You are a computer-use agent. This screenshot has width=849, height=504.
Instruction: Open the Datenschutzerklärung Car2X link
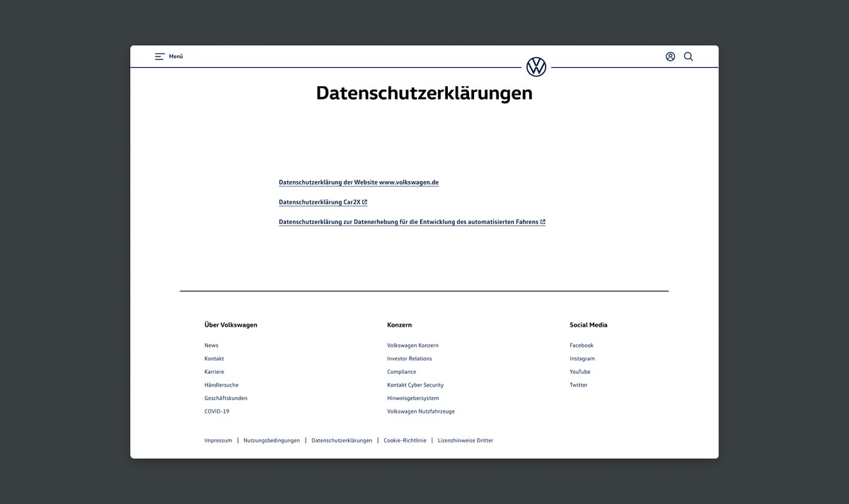(319, 201)
